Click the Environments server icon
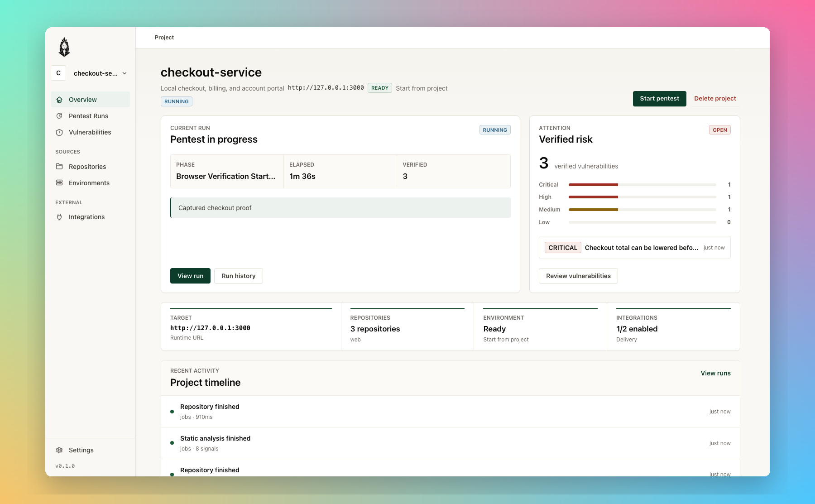Viewport: 815px width, 504px height. (59, 183)
